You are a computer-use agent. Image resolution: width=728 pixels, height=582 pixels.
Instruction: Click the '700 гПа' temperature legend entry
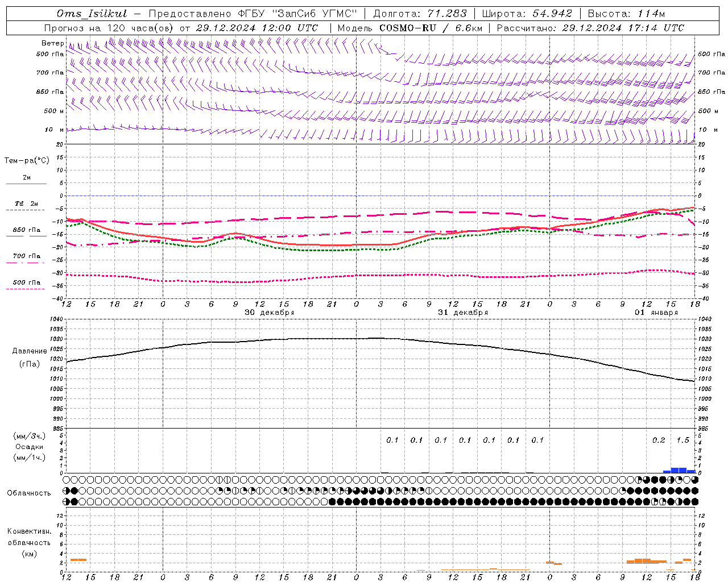(26, 256)
